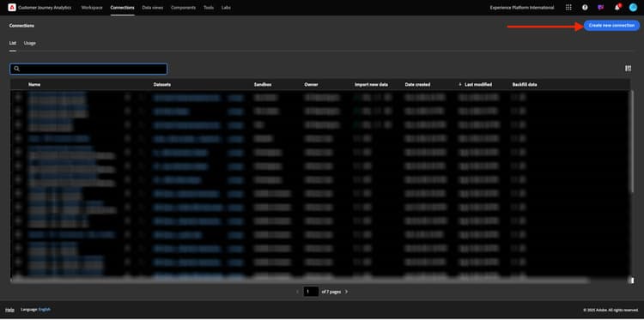Change language via English link
This screenshot has height=320, width=644.
[x=45, y=310]
